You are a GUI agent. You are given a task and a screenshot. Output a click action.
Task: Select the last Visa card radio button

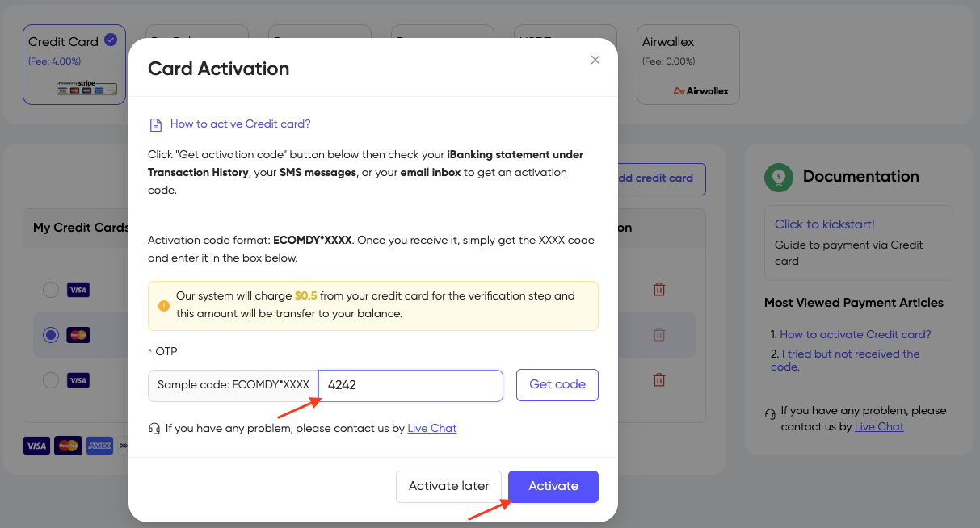pos(51,379)
